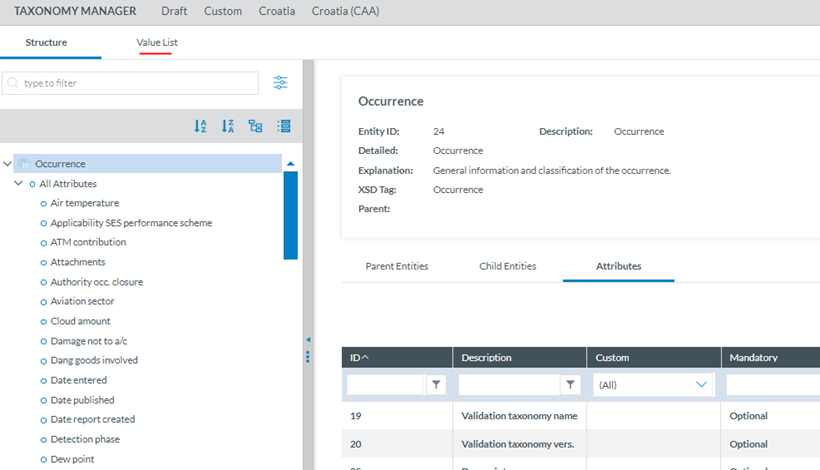This screenshot has height=470, width=820.
Task: Sort tree ascending A to Z
Action: [200, 126]
